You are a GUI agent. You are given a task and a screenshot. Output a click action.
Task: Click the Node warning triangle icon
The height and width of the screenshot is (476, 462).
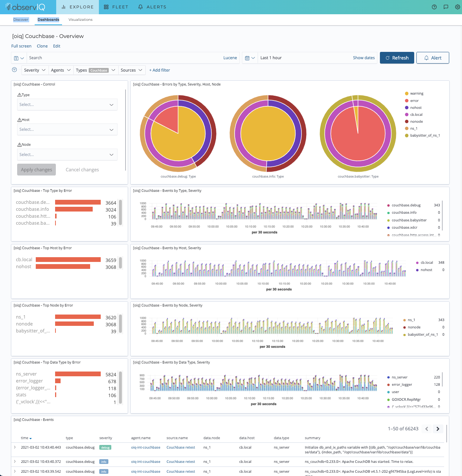[x=19, y=145]
